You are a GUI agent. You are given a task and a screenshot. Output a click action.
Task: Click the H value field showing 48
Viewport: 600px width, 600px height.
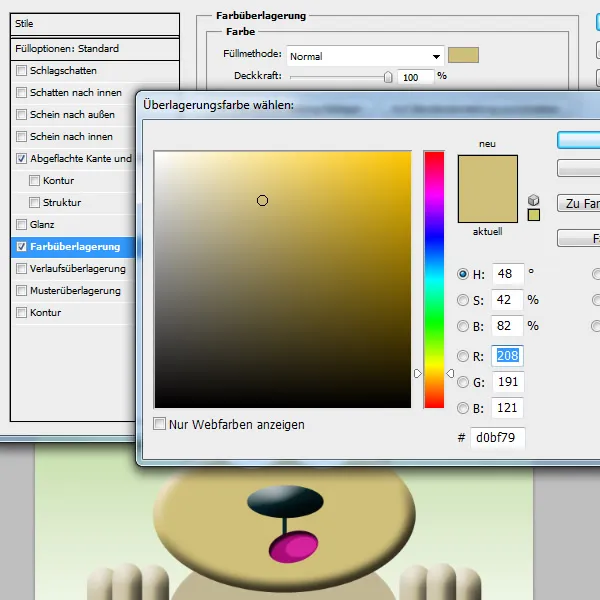point(508,274)
